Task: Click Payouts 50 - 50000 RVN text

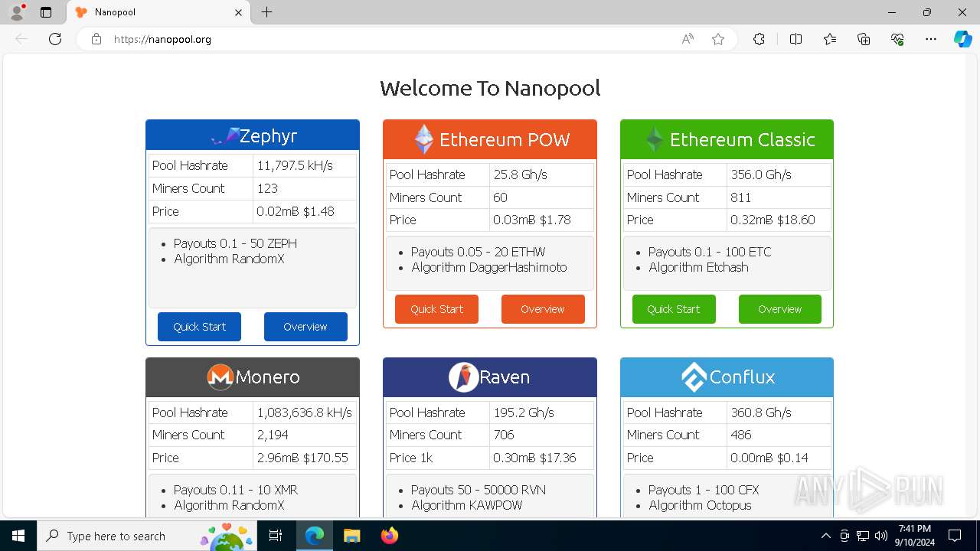Action: pyautogui.click(x=479, y=490)
